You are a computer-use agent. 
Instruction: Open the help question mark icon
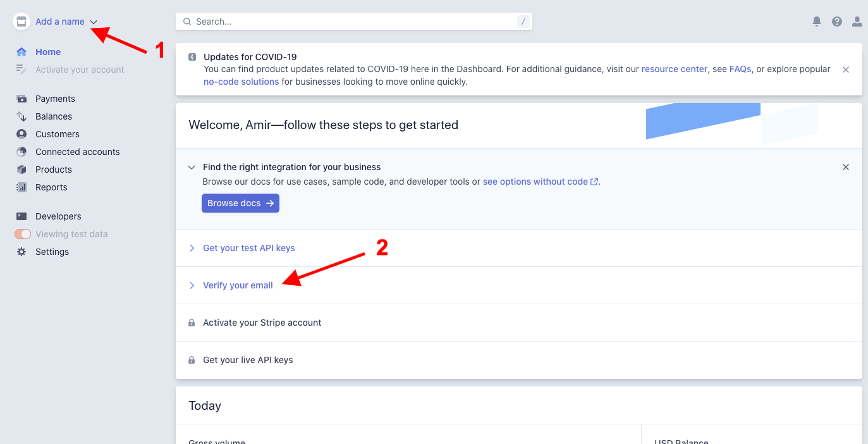pos(837,22)
